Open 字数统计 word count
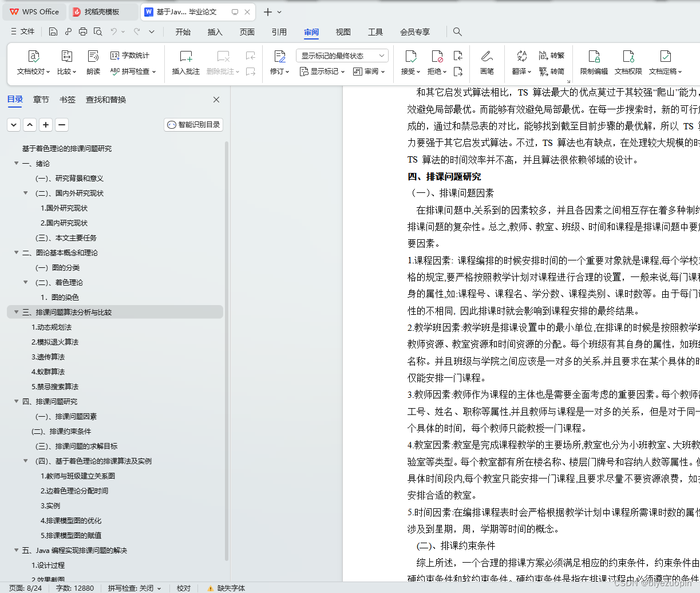This screenshot has width=700, height=593. [x=130, y=56]
